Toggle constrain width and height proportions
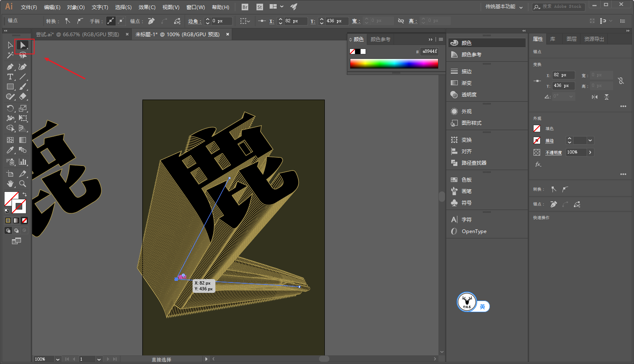Viewport: 634px width, 364px height. [x=621, y=81]
